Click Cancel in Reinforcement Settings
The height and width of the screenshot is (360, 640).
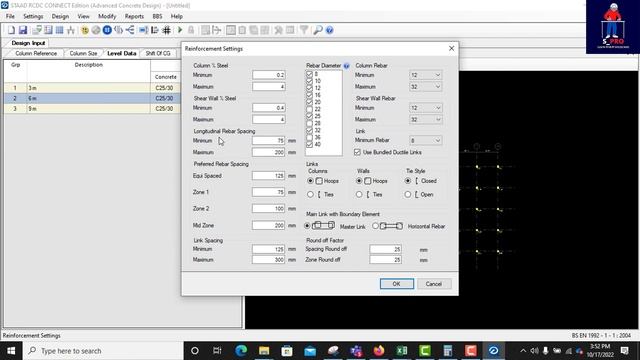pos(434,284)
